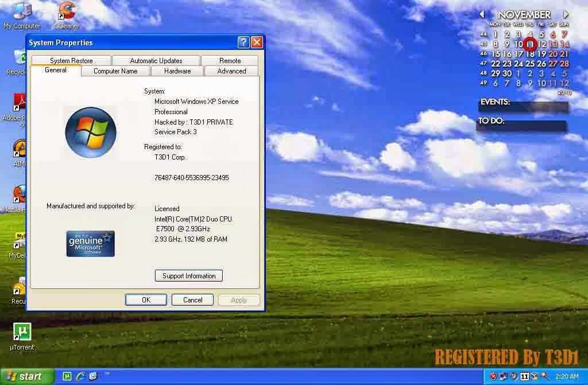Image resolution: width=588 pixels, height=385 pixels.
Task: Select the General tab
Action: pyautogui.click(x=56, y=70)
